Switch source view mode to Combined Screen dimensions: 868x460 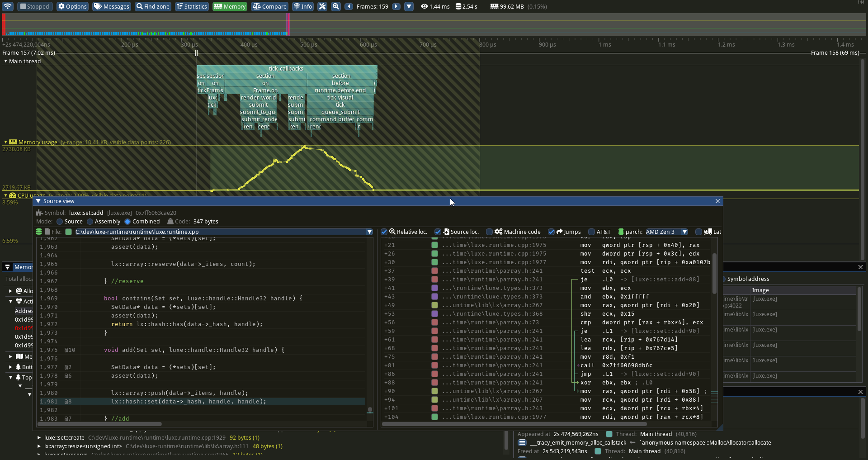coord(126,222)
